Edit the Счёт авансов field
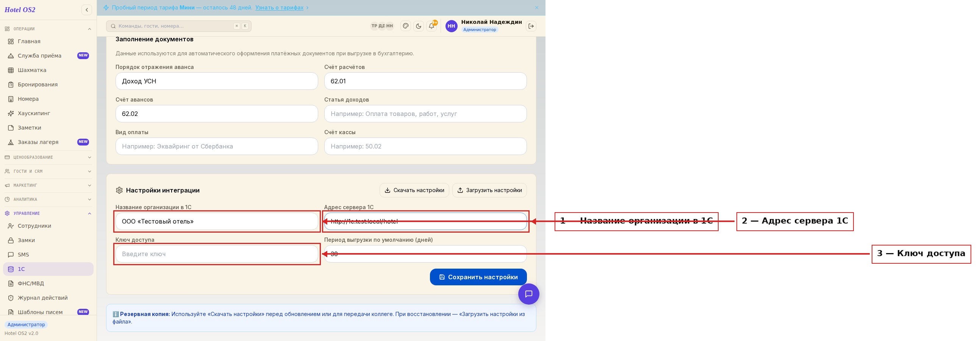This screenshot has width=980, height=341. pos(216,114)
